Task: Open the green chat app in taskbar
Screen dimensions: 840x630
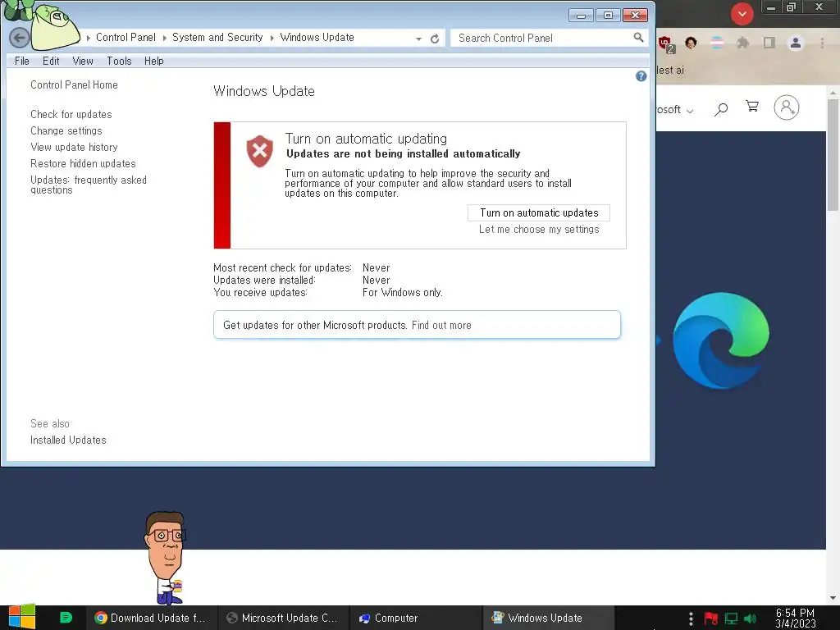Action: click(66, 618)
